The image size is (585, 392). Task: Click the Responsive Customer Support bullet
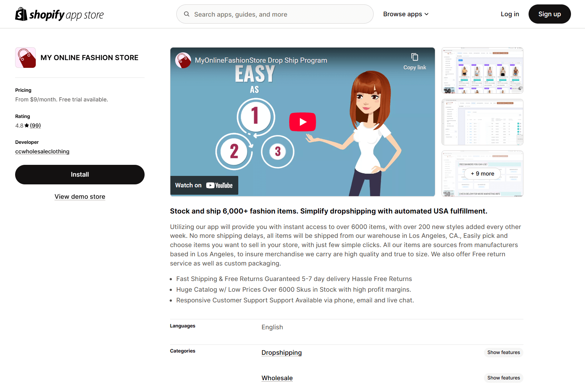295,300
